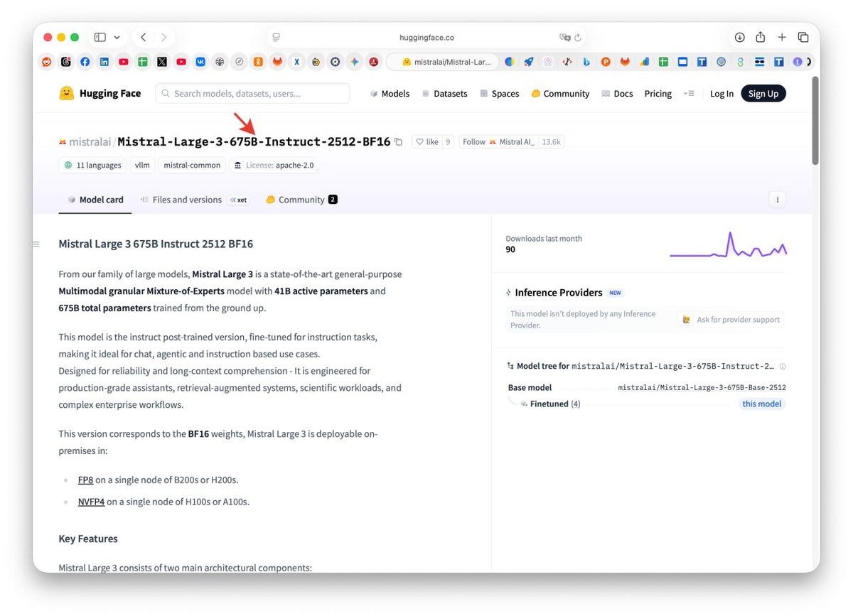Screen dimensions: 853x616
Task: Click Log In
Action: tap(721, 93)
